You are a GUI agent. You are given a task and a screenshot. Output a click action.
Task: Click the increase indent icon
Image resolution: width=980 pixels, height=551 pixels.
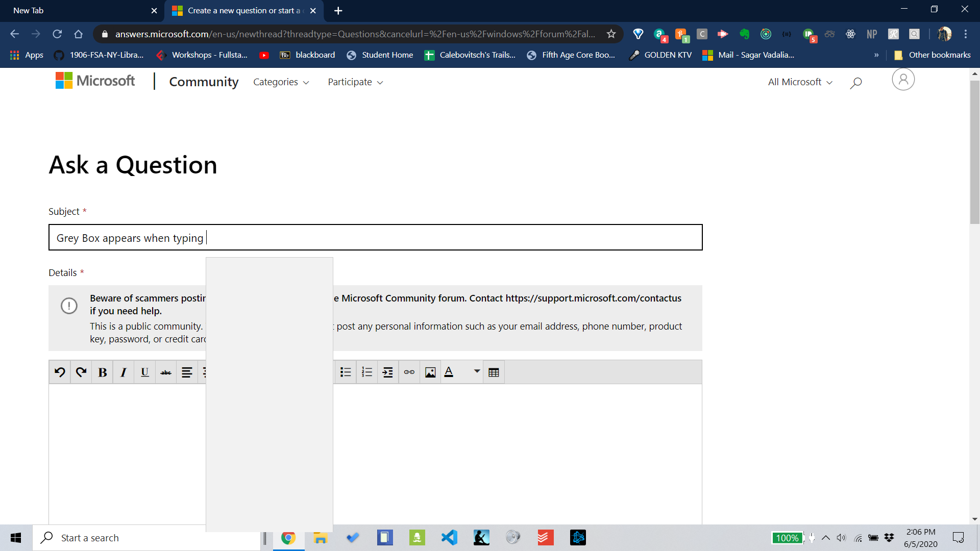click(388, 372)
